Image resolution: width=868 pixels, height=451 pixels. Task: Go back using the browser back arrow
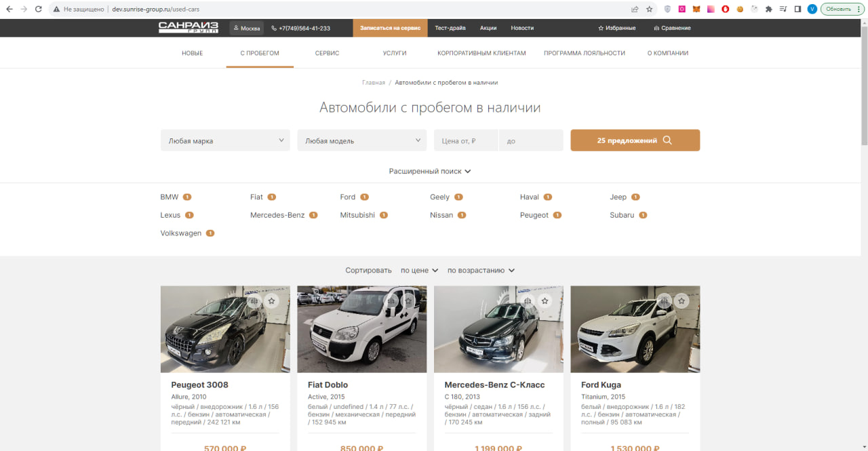click(x=9, y=9)
